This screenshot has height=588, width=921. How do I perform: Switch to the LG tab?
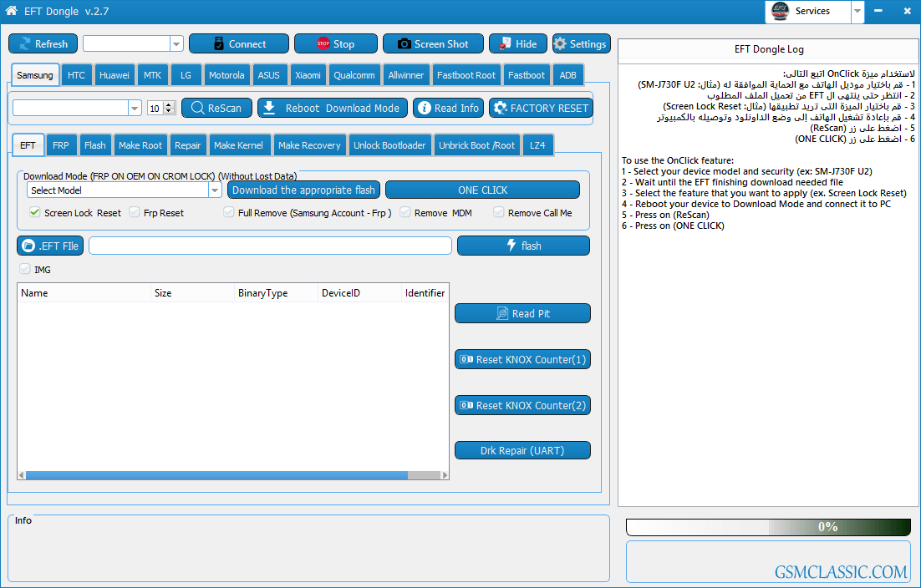(x=186, y=75)
